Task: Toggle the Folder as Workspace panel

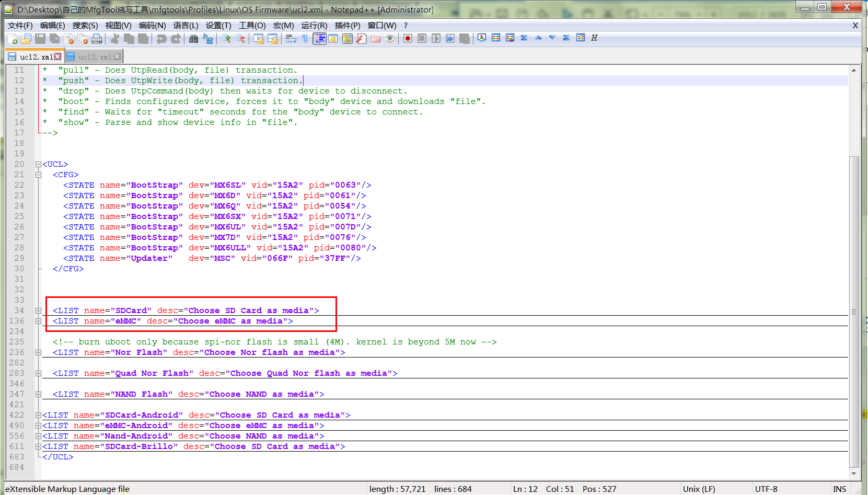Action: (376, 38)
